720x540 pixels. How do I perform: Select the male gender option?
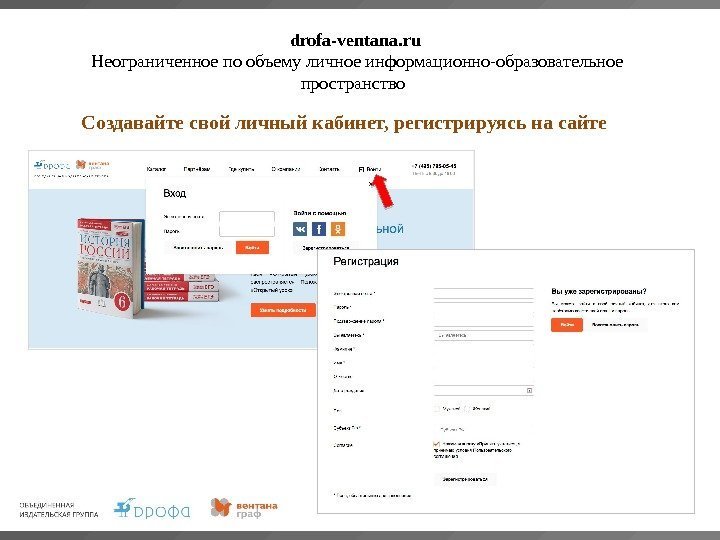click(447, 408)
